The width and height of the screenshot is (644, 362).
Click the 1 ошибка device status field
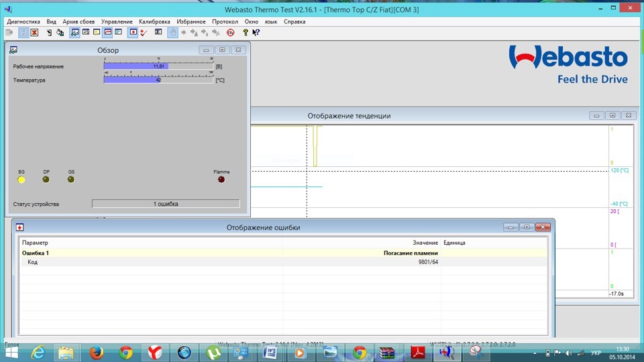[166, 204]
